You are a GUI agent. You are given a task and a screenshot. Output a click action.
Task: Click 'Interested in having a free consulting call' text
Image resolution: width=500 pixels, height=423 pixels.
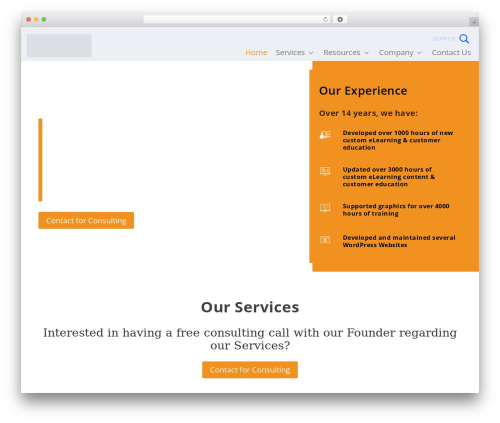250,339
